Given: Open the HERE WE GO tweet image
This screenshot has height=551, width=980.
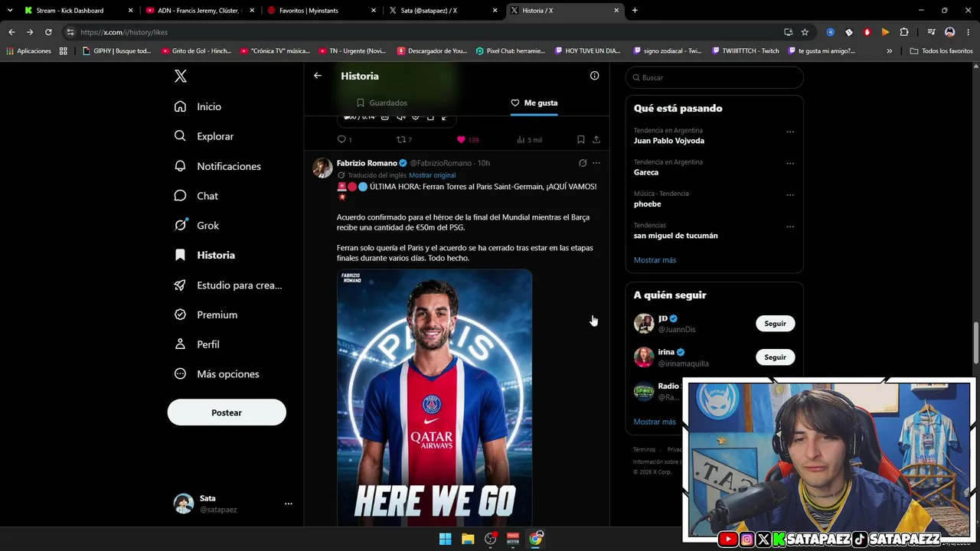Looking at the screenshot, I should [434, 397].
